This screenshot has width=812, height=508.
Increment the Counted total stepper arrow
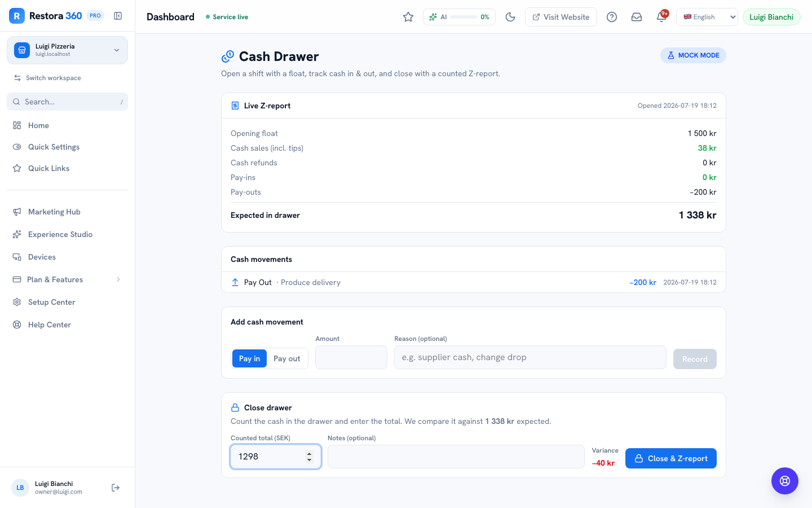tap(309, 453)
